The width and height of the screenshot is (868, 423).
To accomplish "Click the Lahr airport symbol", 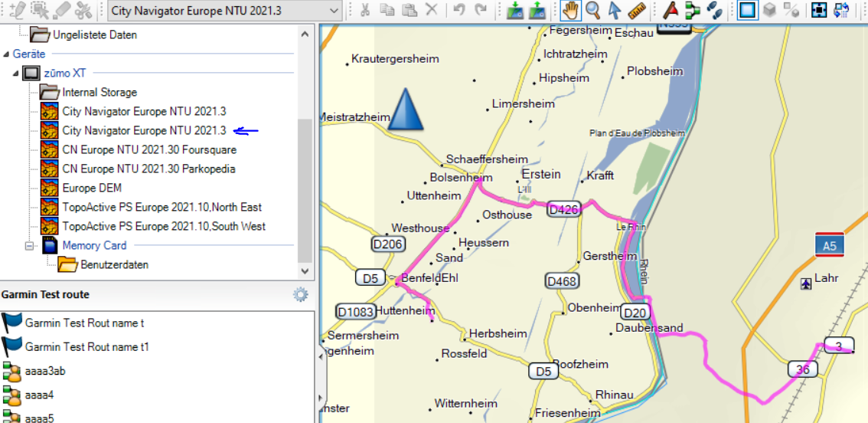I will pos(807,284).
